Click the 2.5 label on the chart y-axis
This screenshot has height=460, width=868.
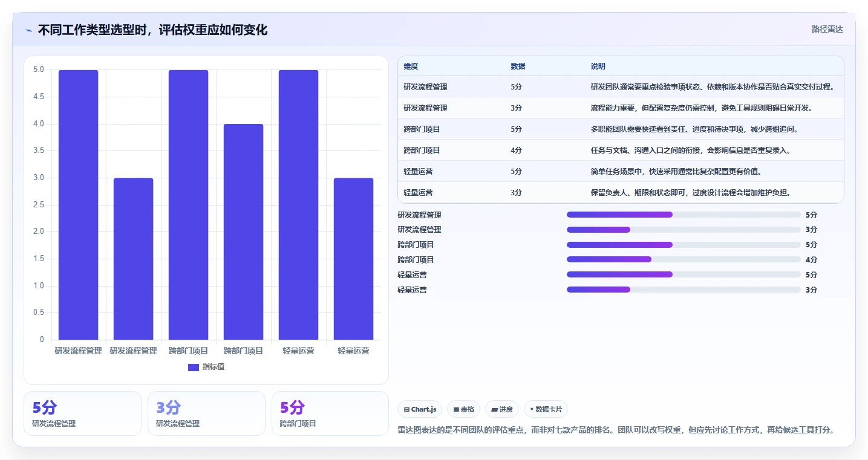tap(38, 205)
